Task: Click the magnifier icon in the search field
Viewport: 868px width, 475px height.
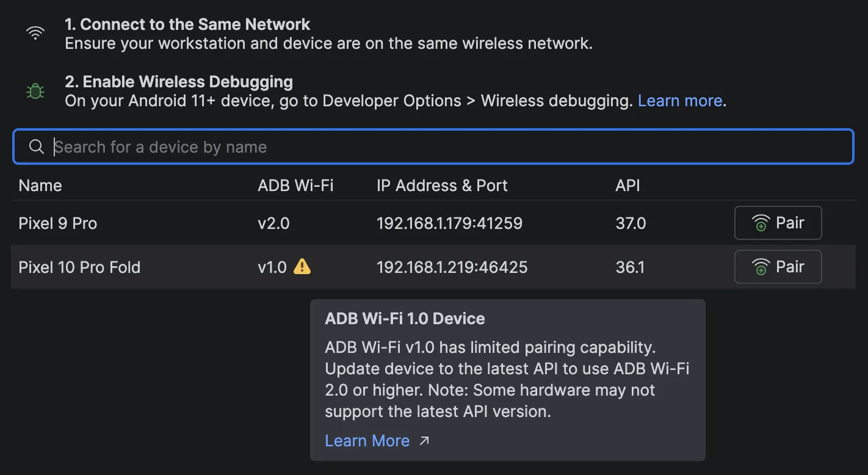Action: (x=37, y=147)
